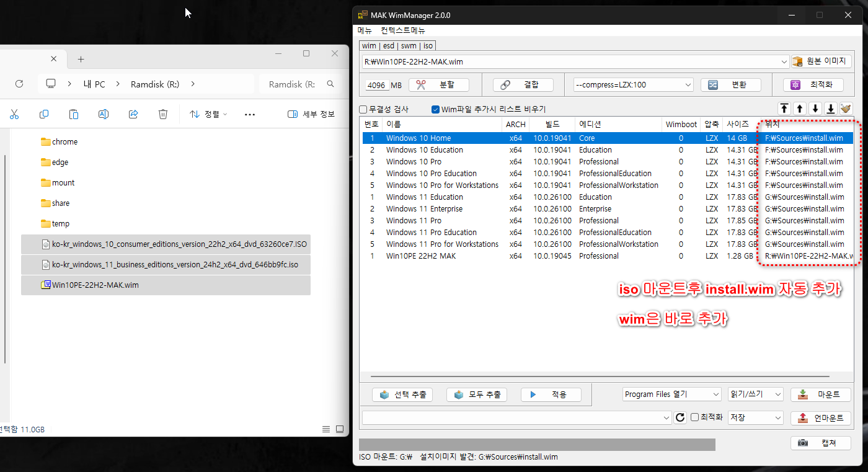Click the 변환 convert button
Viewport: 868px width, 472px height.
click(730, 85)
